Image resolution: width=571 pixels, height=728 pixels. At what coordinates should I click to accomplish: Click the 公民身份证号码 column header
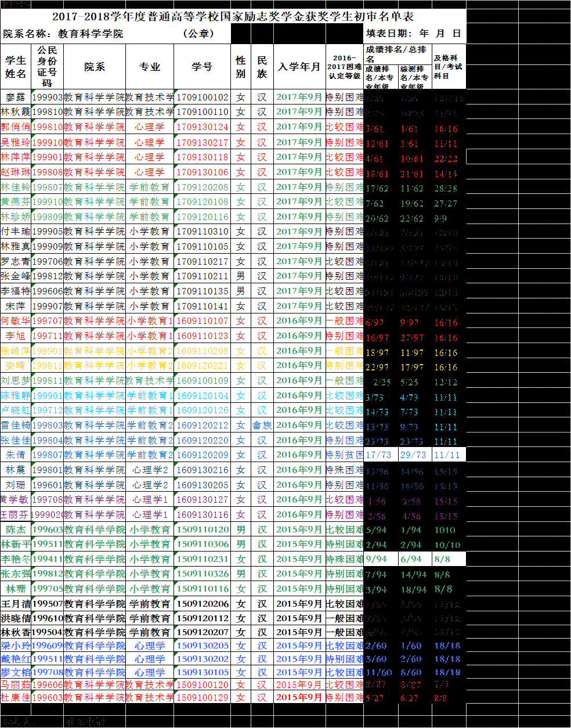pyautogui.click(x=47, y=67)
